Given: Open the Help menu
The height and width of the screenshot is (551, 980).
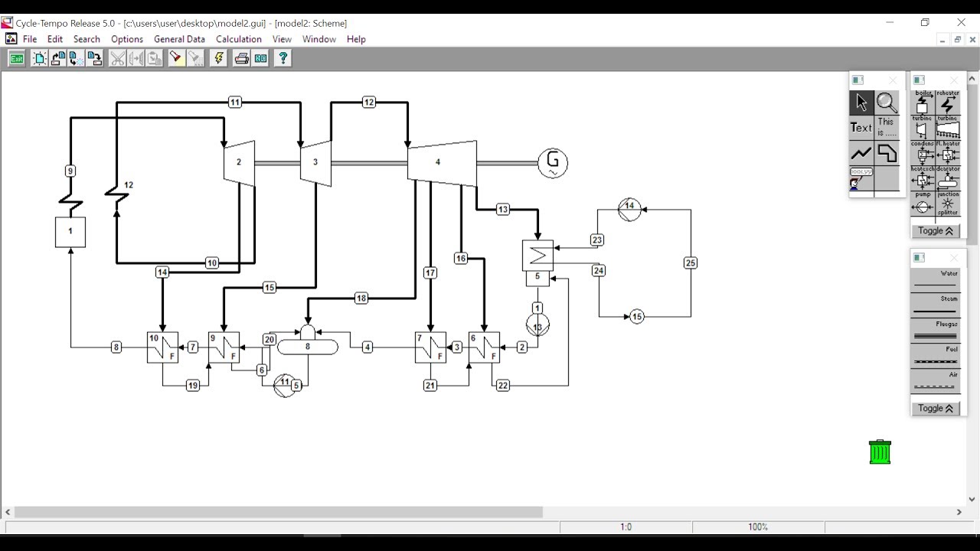Looking at the screenshot, I should pyautogui.click(x=356, y=39).
